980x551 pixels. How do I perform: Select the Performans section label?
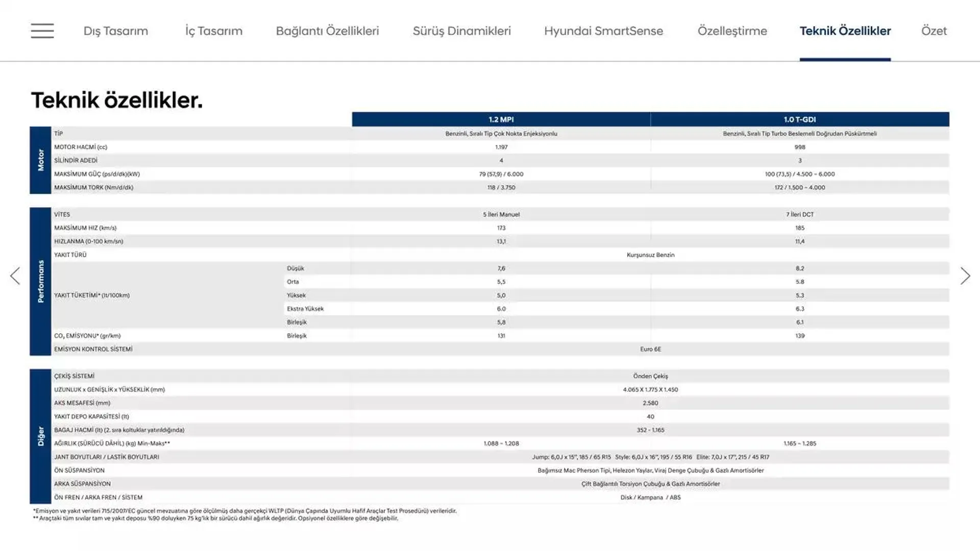tap(40, 281)
